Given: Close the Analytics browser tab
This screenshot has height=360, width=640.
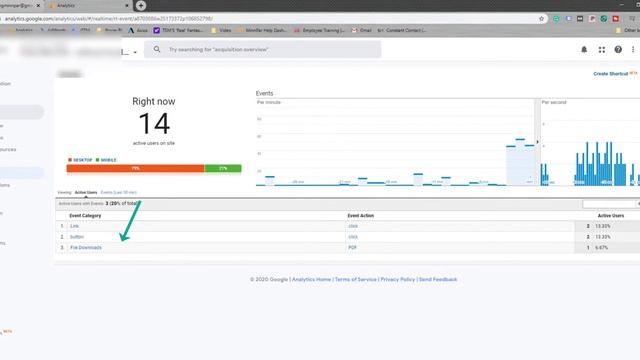Looking at the screenshot, I should pyautogui.click(x=127, y=6).
